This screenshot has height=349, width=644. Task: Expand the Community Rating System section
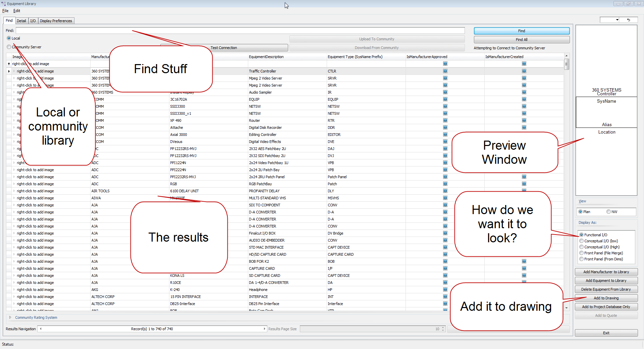point(10,317)
